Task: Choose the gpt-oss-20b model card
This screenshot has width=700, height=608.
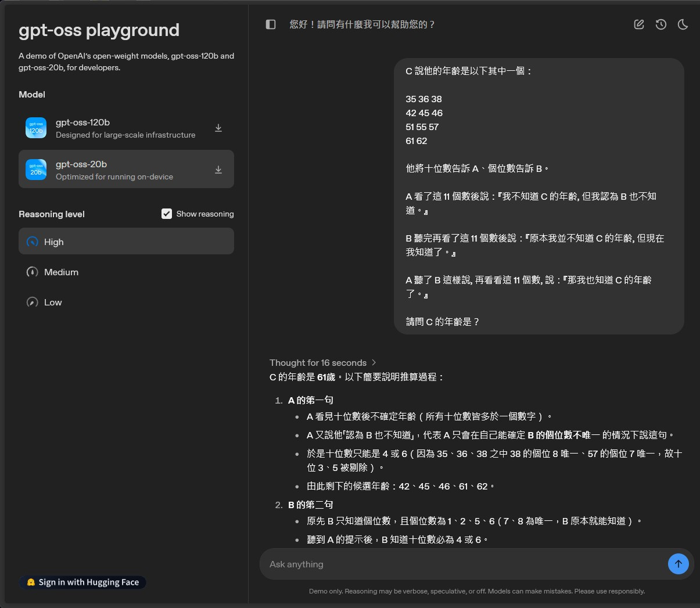Action: (x=126, y=169)
